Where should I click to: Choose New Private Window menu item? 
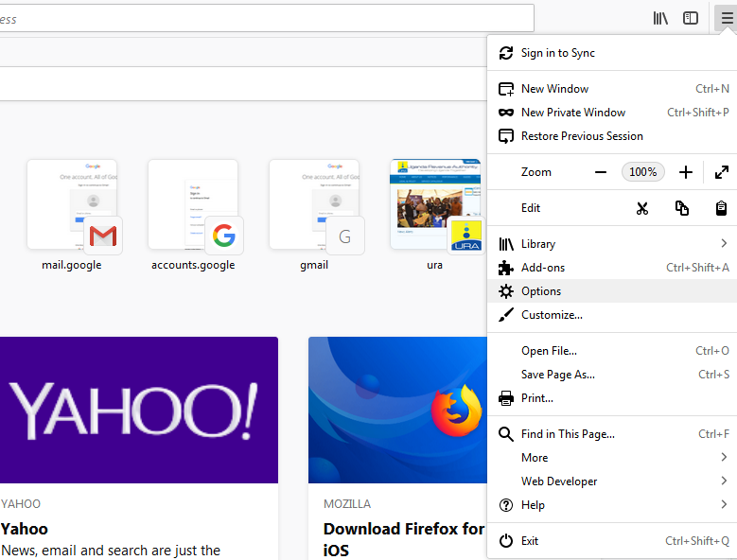[x=612, y=113]
